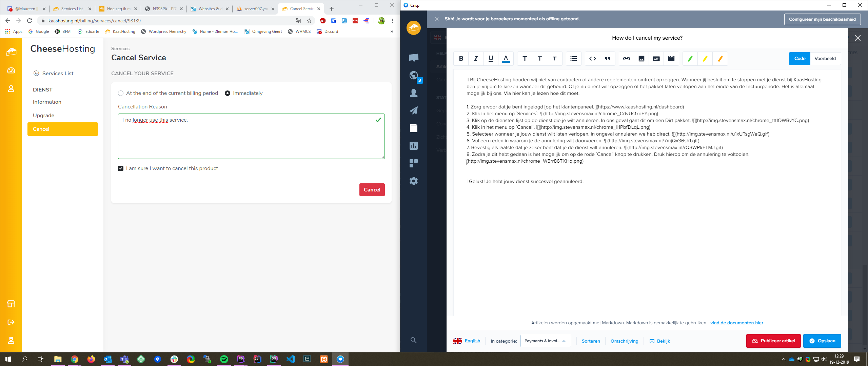
Task: Select the Immediately radio option
Action: (x=228, y=93)
